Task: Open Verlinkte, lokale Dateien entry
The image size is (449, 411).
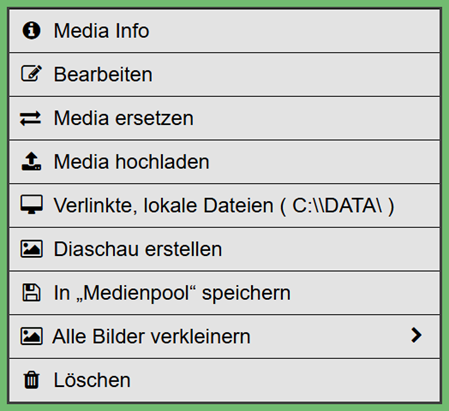Action: pos(224,206)
